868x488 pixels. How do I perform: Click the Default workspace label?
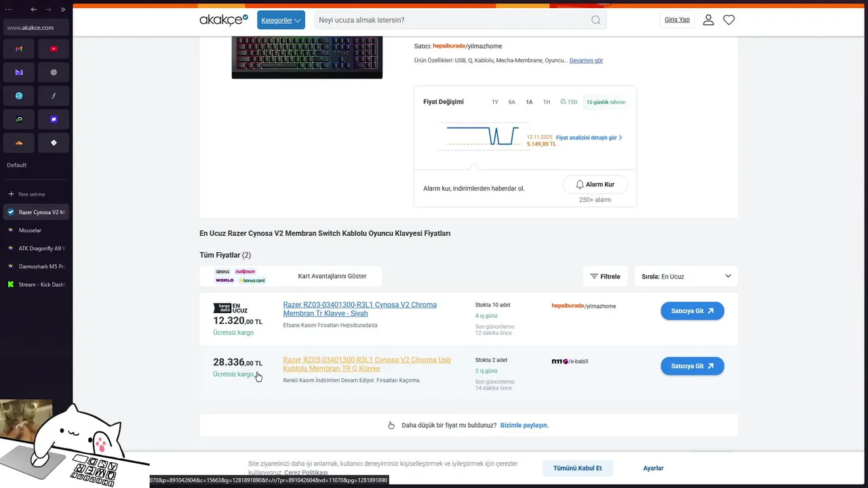17,165
